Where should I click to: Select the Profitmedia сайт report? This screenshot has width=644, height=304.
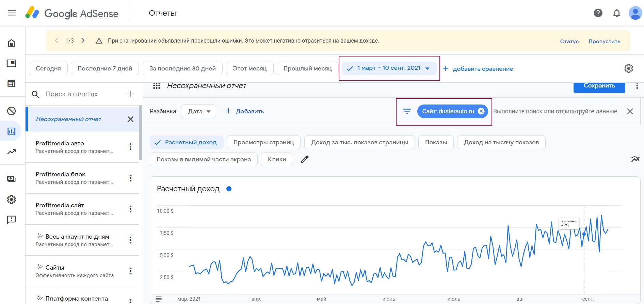pyautogui.click(x=74, y=209)
